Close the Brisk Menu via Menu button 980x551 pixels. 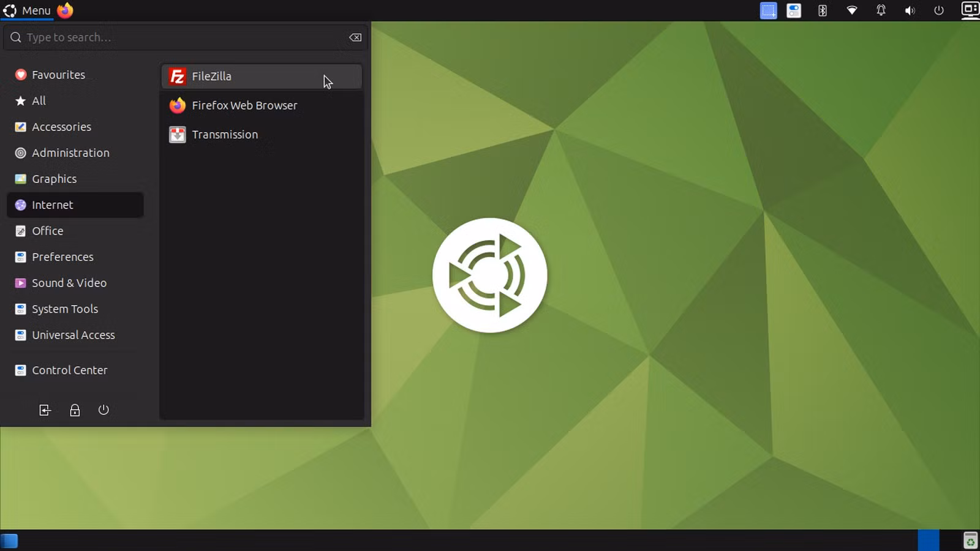pos(27,10)
